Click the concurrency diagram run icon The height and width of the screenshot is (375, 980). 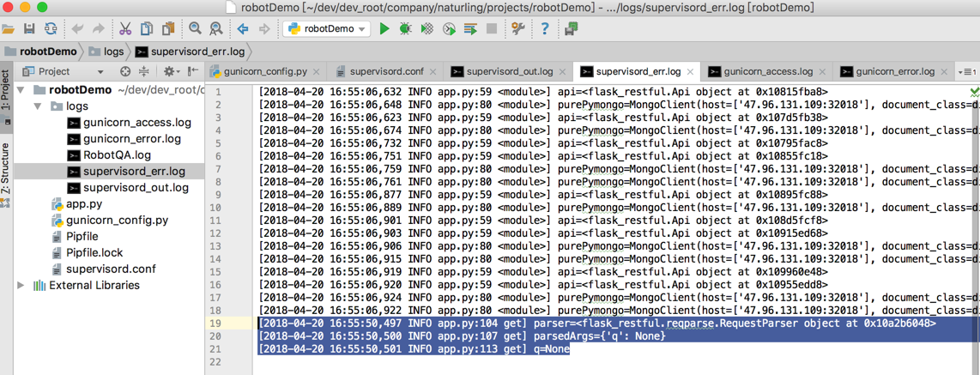pyautogui.click(x=470, y=29)
